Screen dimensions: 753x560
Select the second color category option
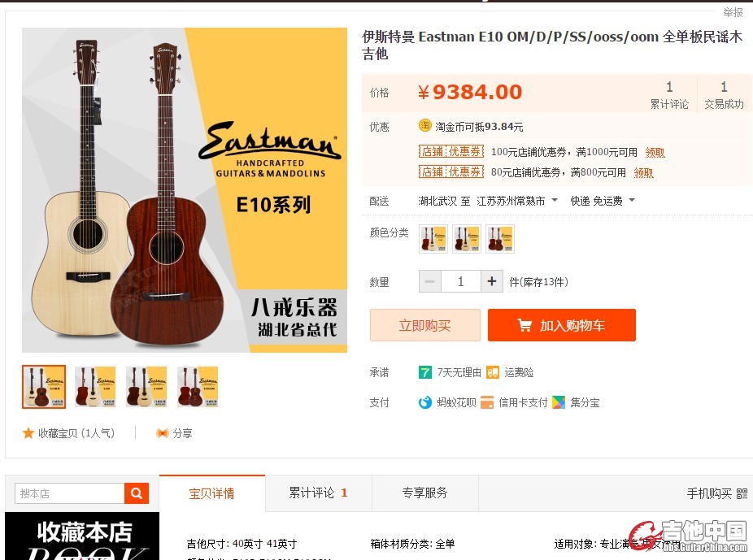[x=467, y=238]
